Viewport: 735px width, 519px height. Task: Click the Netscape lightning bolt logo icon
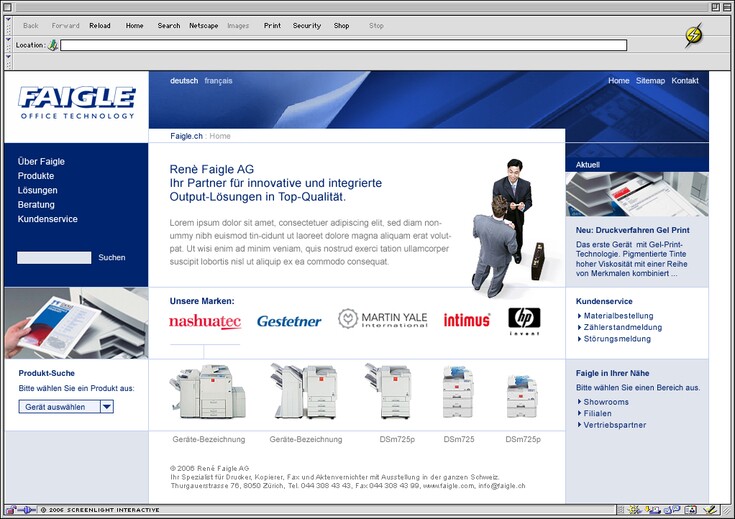click(x=694, y=35)
